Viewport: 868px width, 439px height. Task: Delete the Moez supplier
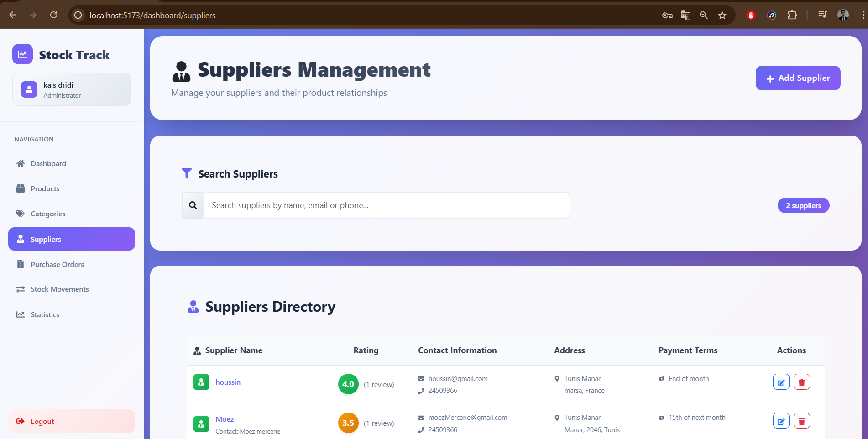click(x=802, y=421)
